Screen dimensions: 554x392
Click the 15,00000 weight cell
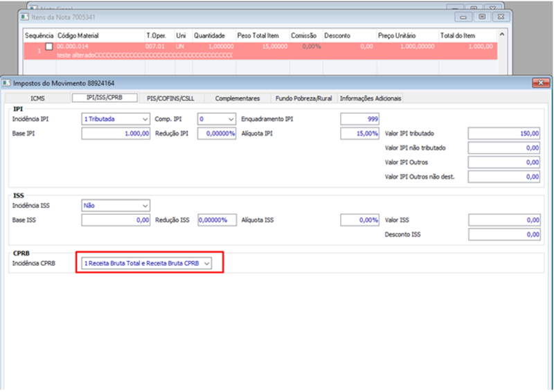(274, 46)
